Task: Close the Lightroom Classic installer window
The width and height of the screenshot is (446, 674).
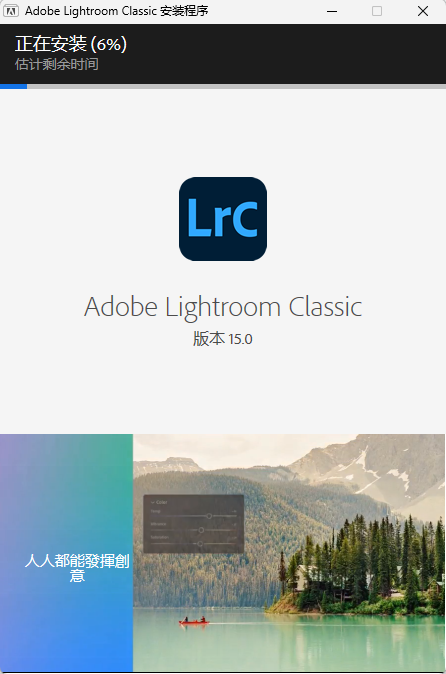Action: (423, 11)
